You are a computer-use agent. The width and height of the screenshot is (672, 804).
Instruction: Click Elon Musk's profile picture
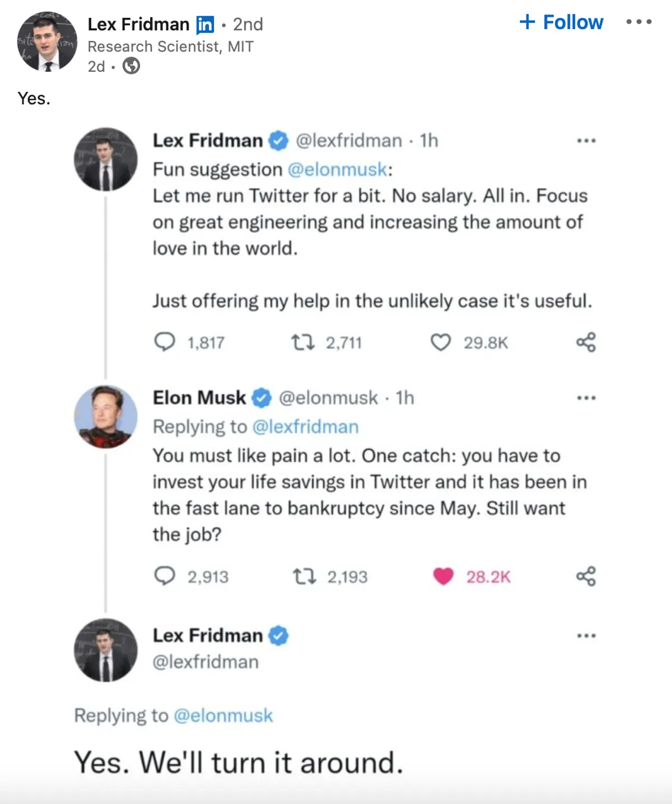point(106,416)
